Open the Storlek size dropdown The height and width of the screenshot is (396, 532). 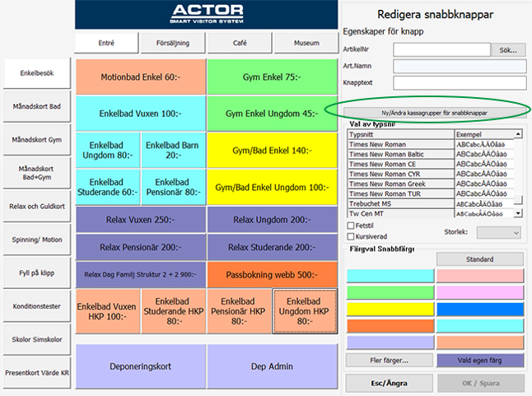[x=498, y=233]
